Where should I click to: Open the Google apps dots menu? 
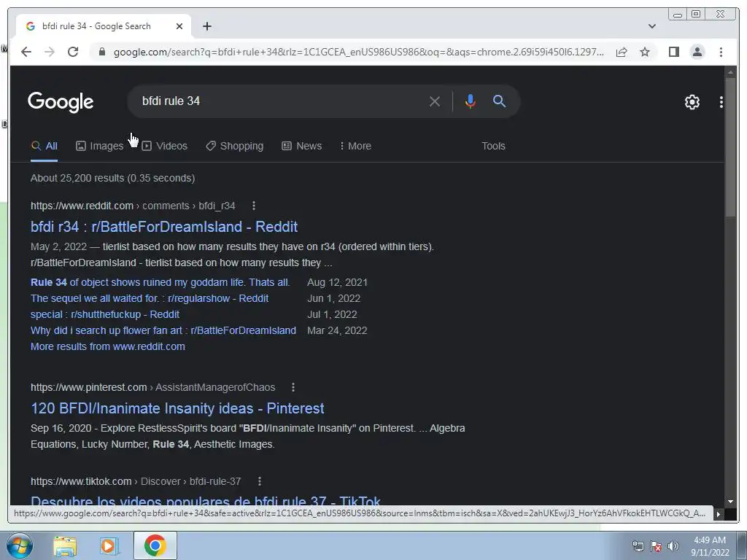721,102
